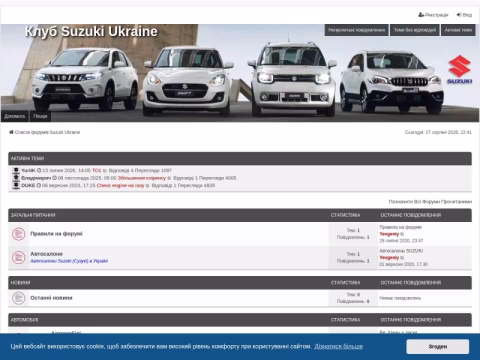Open unread messages tab in banner
This screenshot has height=360, width=480.
(356, 30)
